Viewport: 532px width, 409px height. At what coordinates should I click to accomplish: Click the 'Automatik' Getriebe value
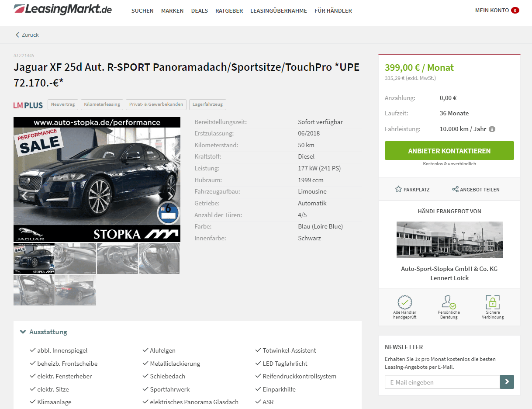click(x=312, y=203)
